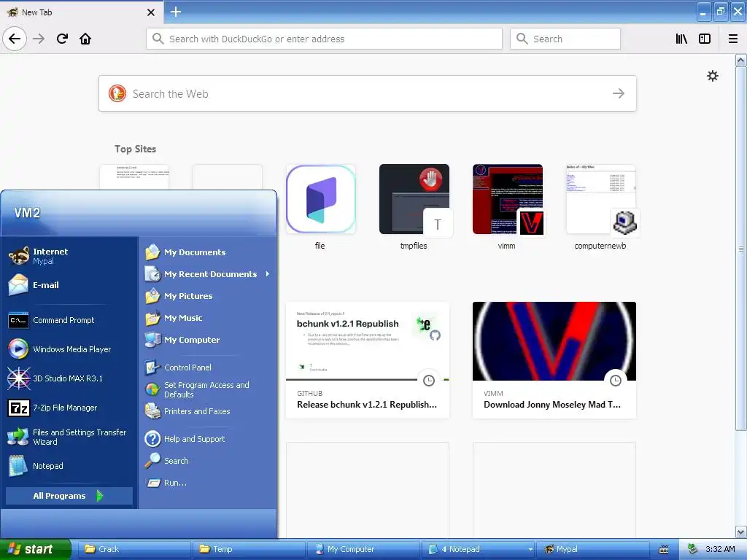Click the Search the Web field
The image size is (747, 560).
pos(368,93)
